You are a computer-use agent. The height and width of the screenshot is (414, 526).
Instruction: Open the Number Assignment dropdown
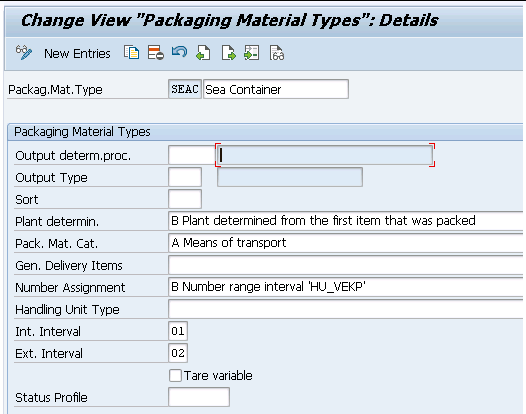[347, 287]
